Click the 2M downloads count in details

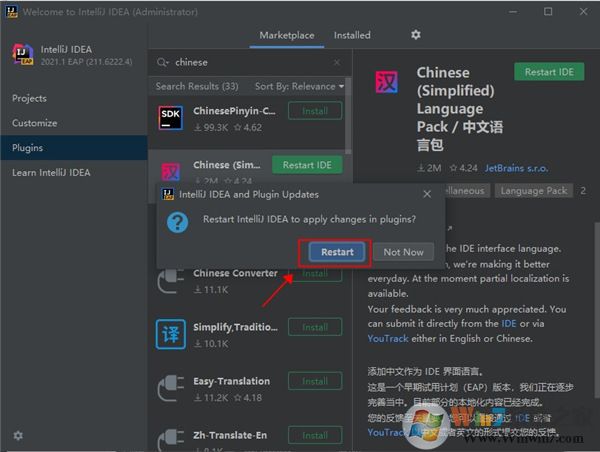tap(429, 168)
